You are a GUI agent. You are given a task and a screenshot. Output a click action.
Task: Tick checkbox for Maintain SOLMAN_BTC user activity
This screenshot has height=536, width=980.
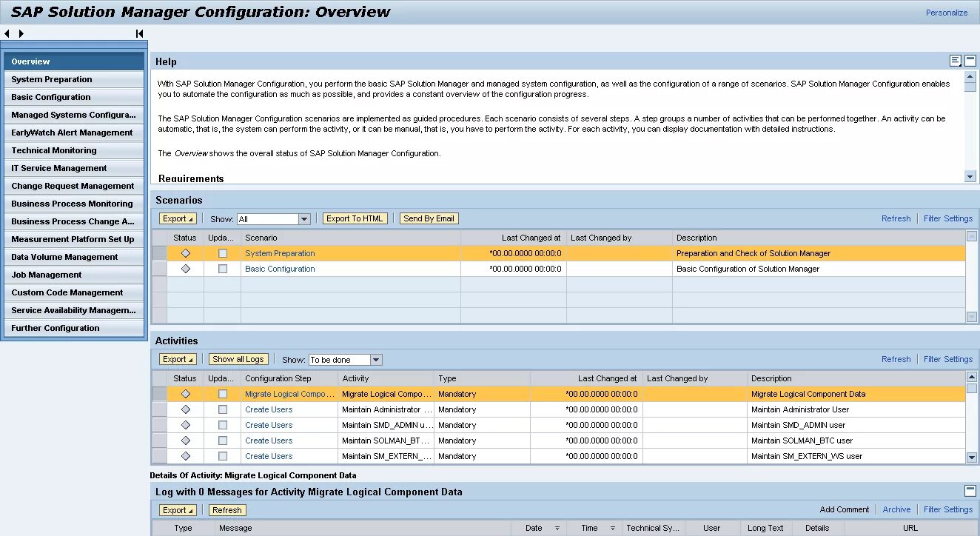point(223,440)
